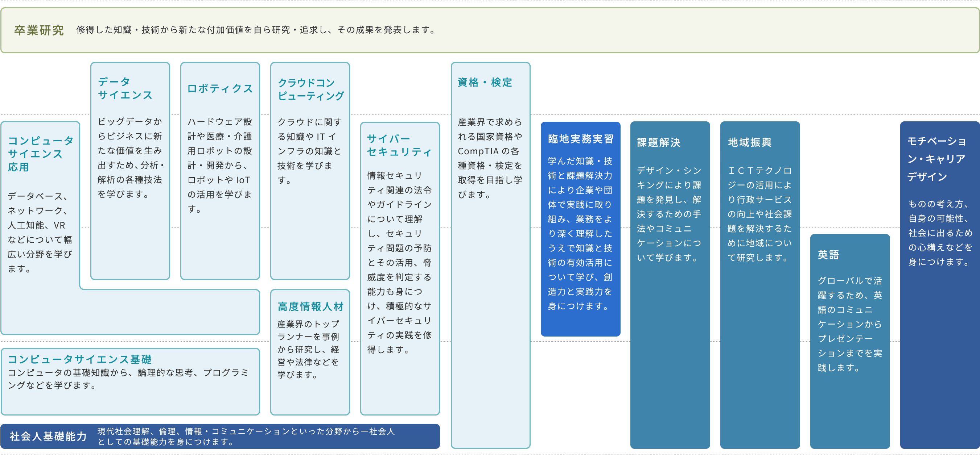Click the 高度情報人材 box heading
Image resolution: width=980 pixels, height=455 pixels.
point(310,306)
